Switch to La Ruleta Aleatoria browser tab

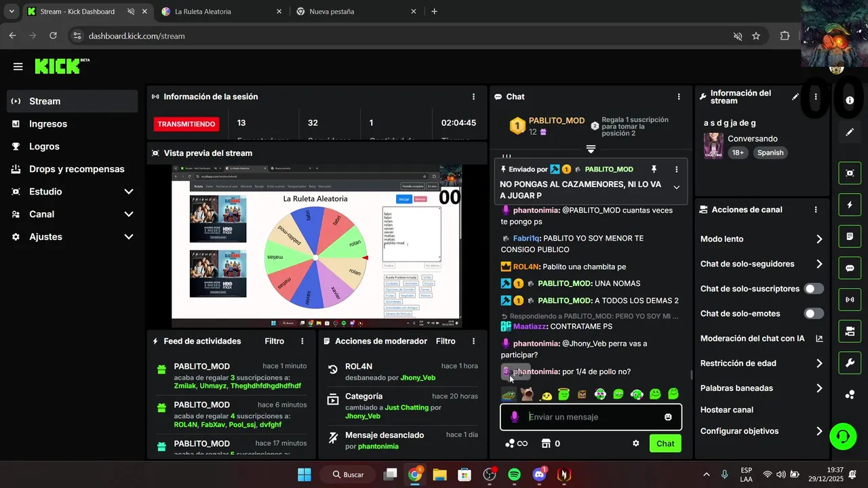[221, 12]
